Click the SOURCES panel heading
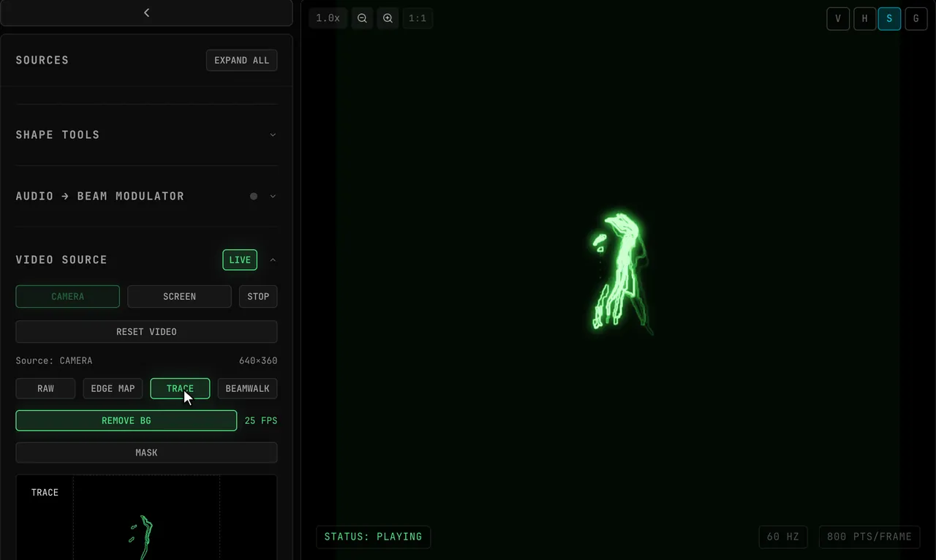This screenshot has height=560, width=936. click(42, 60)
